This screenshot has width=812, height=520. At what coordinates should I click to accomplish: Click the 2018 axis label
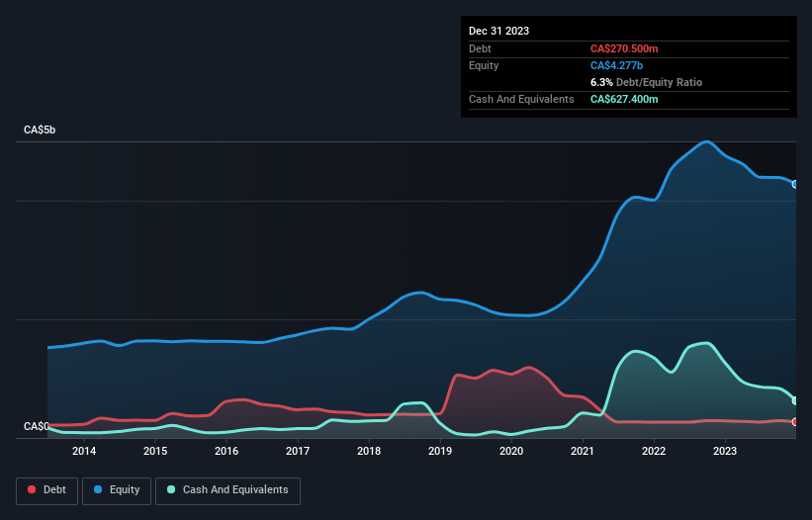pos(369,451)
